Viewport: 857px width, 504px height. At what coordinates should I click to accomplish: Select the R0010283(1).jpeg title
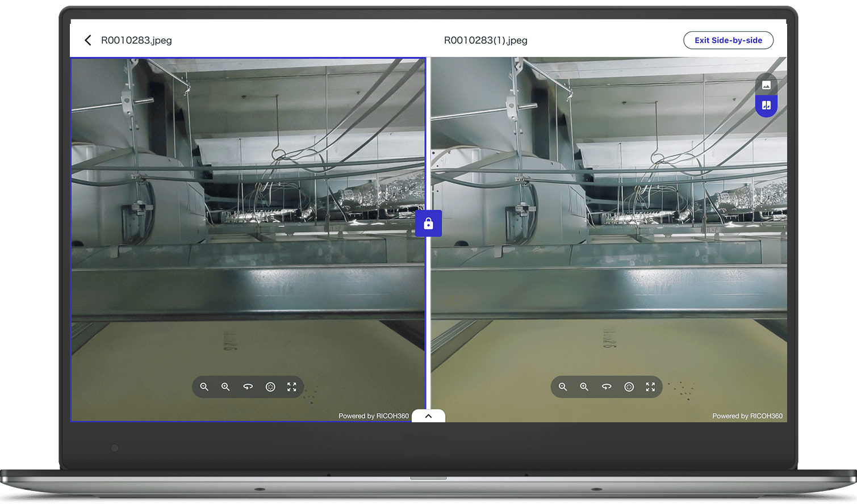(x=486, y=40)
